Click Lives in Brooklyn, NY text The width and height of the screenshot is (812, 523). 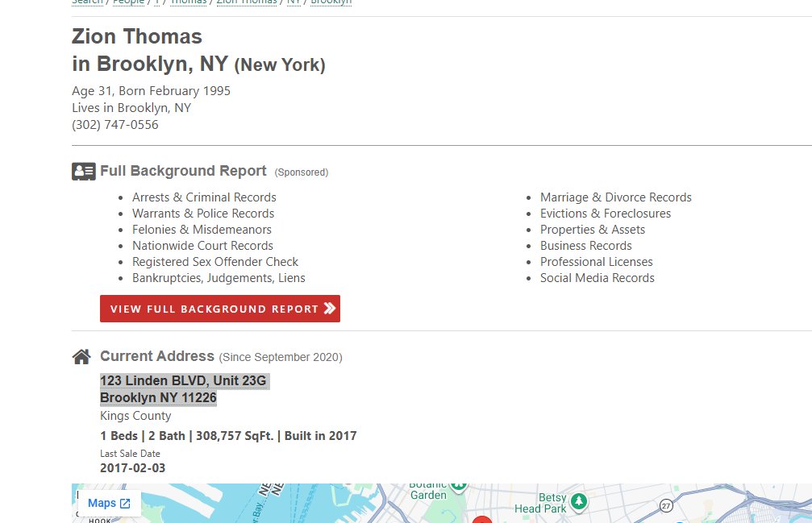(131, 108)
